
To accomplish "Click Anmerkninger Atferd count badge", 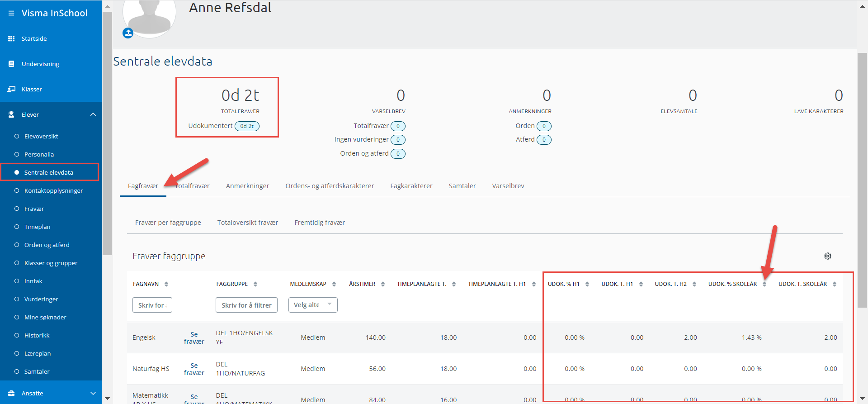I will pos(544,140).
